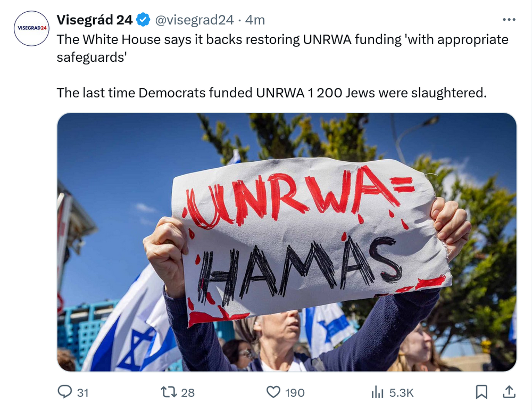Screen dimensions: 532x411
Task: Click the 28 reposts count
Action: point(188,393)
